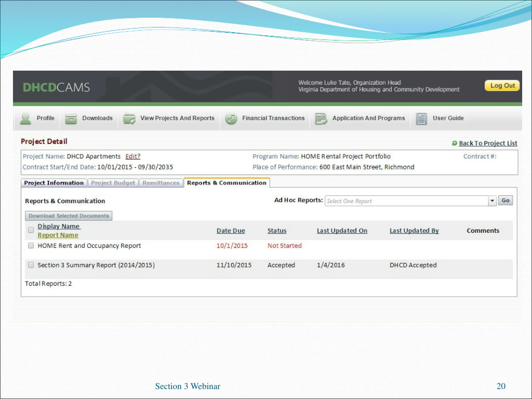Open the Project Budget tab
The image size is (532, 399).
coord(113,183)
